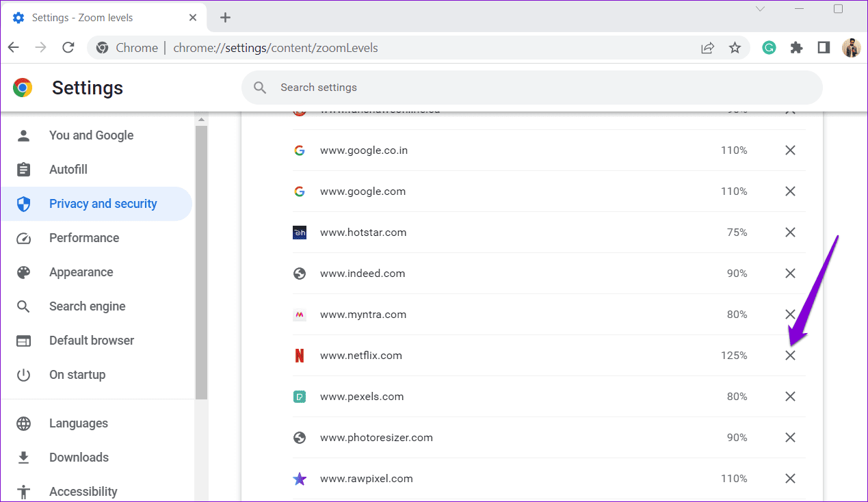Go back to previous page

[x=14, y=48]
